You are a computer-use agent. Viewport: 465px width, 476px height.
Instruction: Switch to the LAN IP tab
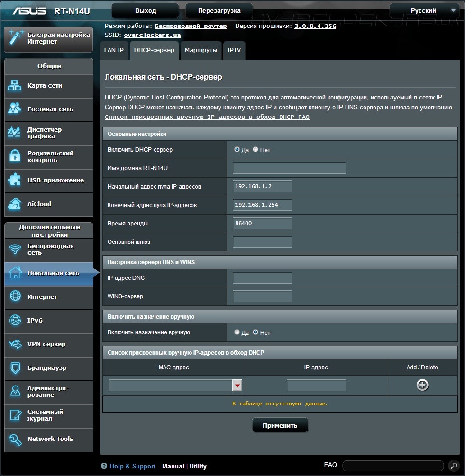pos(114,50)
